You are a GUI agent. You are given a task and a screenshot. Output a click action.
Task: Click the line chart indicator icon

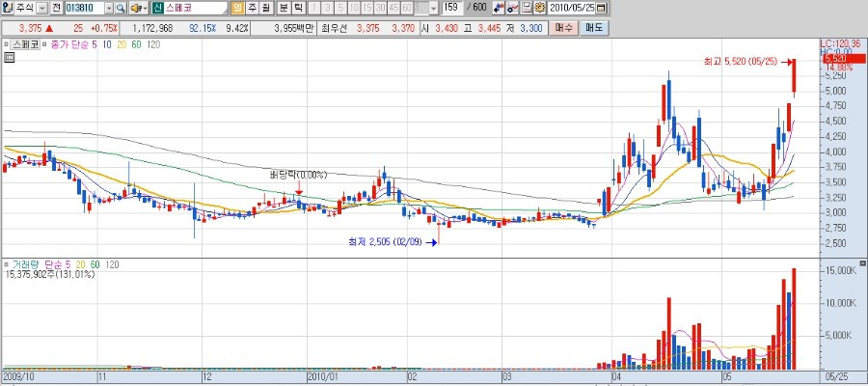coord(513,9)
